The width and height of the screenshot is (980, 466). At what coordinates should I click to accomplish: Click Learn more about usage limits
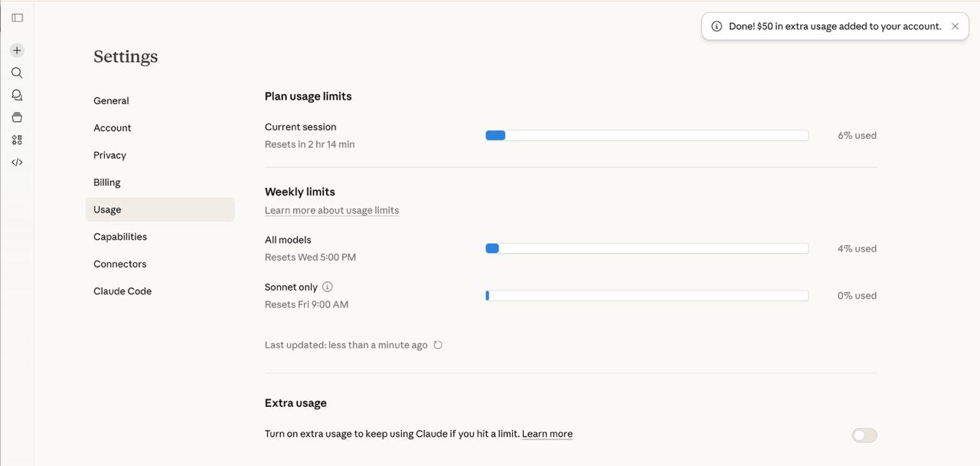coord(332,210)
